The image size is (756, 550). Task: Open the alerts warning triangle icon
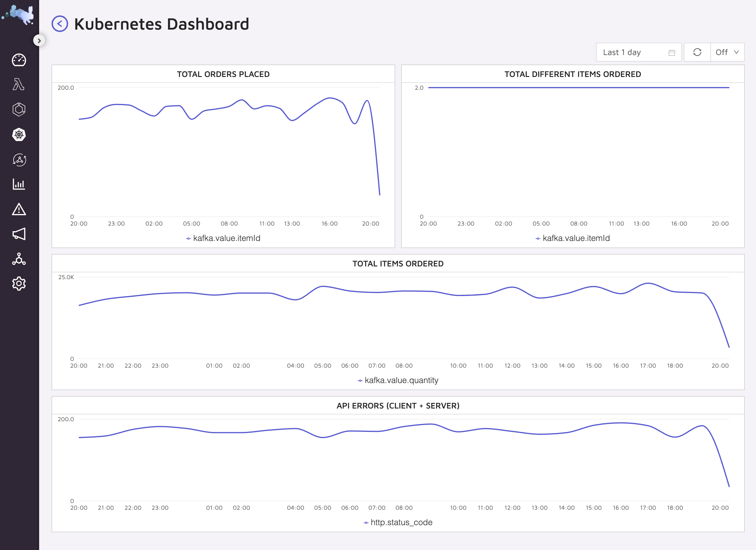tap(19, 210)
